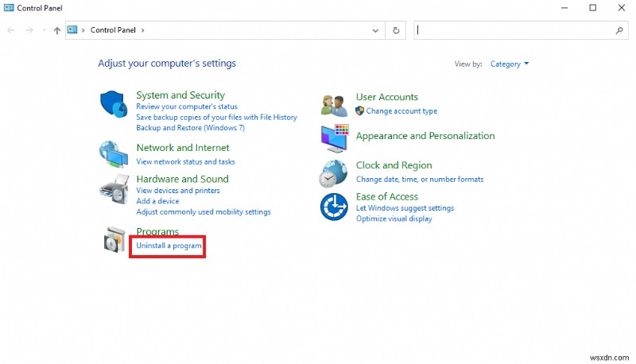Click the System and Security shield icon
The height and width of the screenshot is (364, 636).
click(x=114, y=105)
